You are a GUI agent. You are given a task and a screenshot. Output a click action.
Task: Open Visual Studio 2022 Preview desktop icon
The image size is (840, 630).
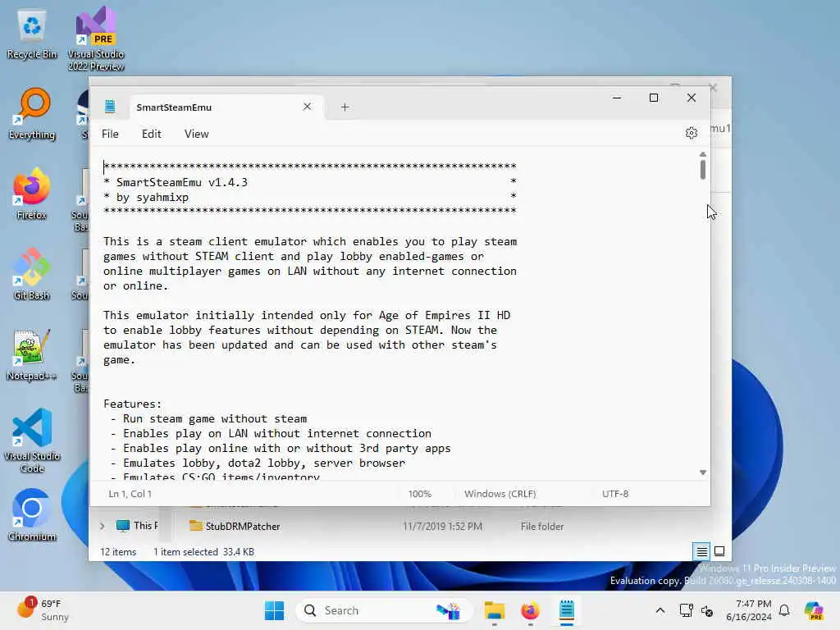coord(96,39)
